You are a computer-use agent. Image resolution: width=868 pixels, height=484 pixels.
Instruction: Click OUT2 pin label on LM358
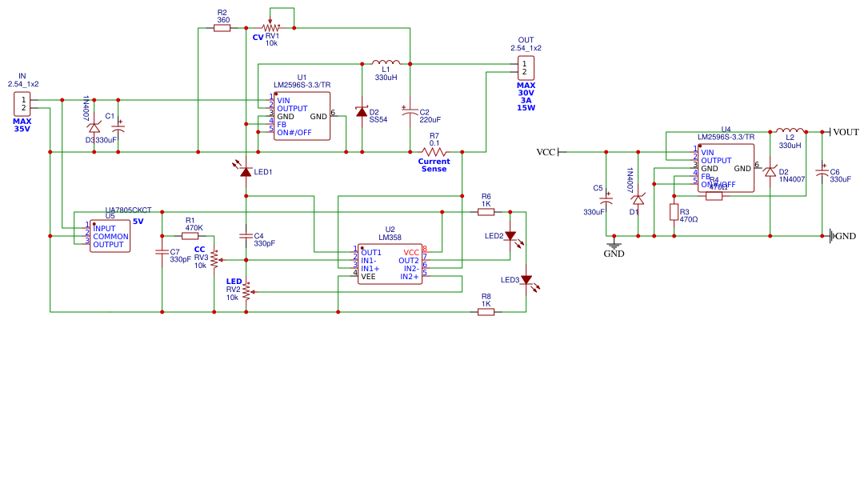(x=409, y=261)
